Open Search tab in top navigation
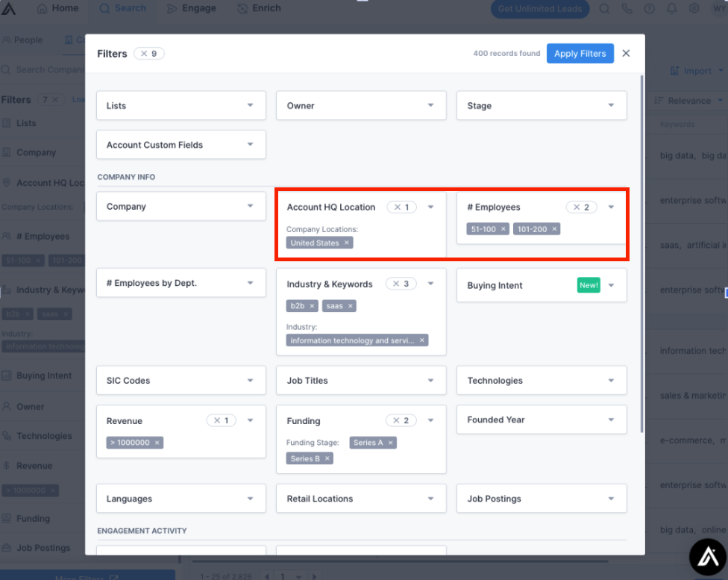This screenshot has width=728, height=580. tap(123, 8)
